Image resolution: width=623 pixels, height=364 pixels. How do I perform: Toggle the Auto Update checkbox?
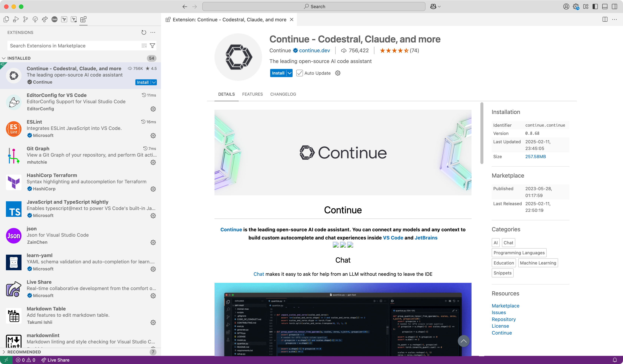299,73
